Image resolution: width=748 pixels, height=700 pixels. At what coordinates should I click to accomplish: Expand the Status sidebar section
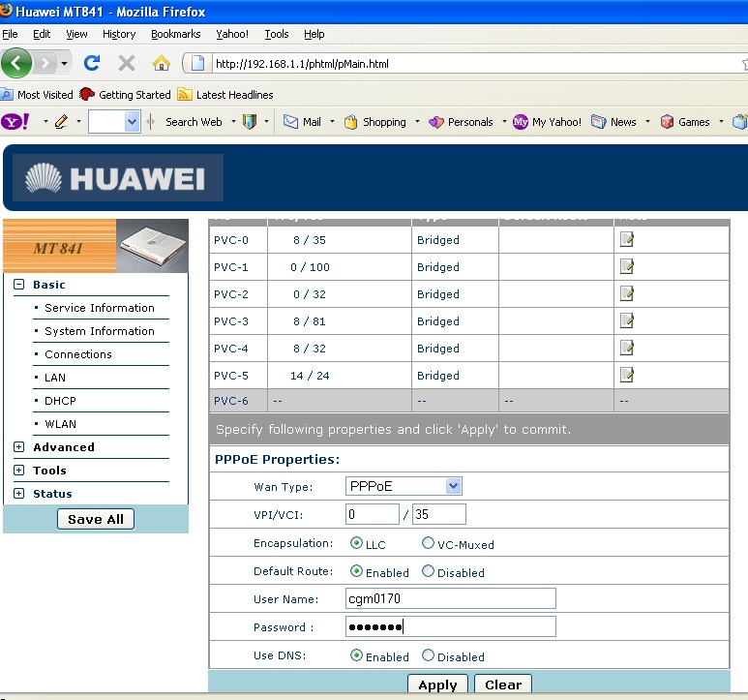[x=18, y=494]
